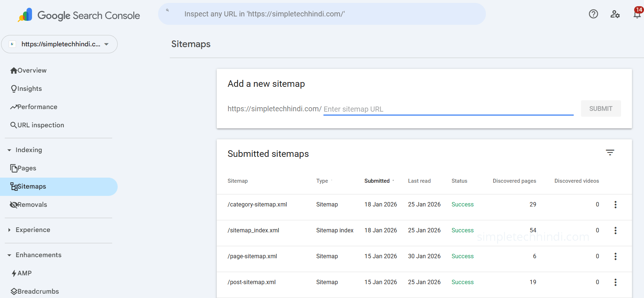This screenshot has height=298, width=644.
Task: Click the Sitemaps tree icon
Action: click(14, 186)
